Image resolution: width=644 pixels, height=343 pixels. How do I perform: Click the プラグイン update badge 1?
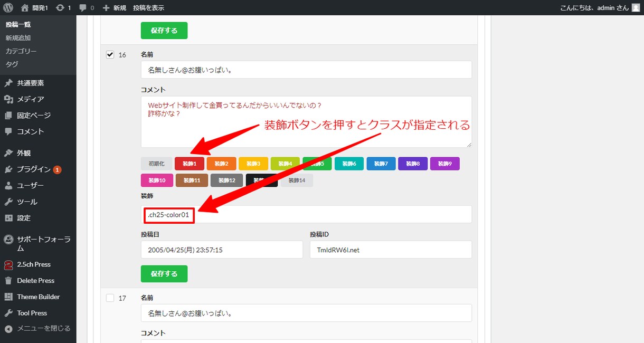click(57, 169)
